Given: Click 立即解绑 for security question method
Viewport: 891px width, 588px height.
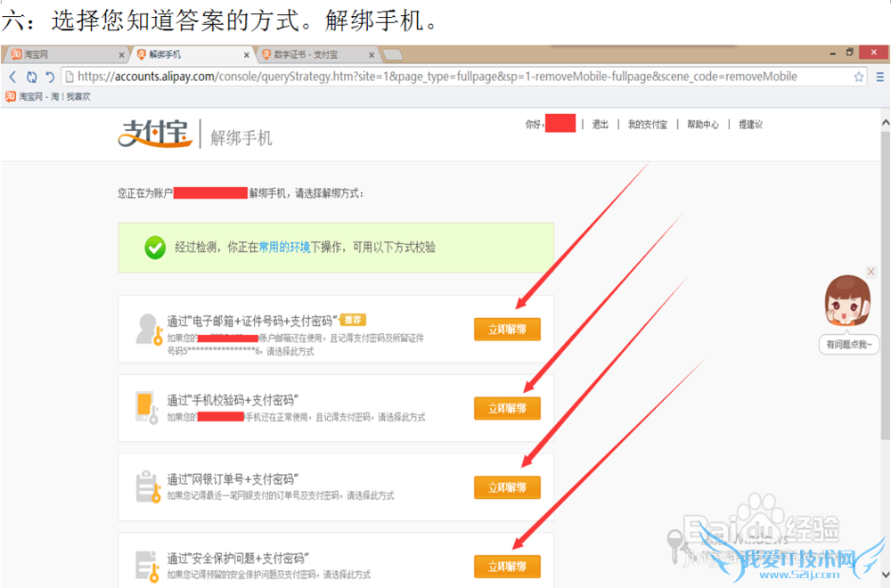Looking at the screenshot, I should [507, 567].
